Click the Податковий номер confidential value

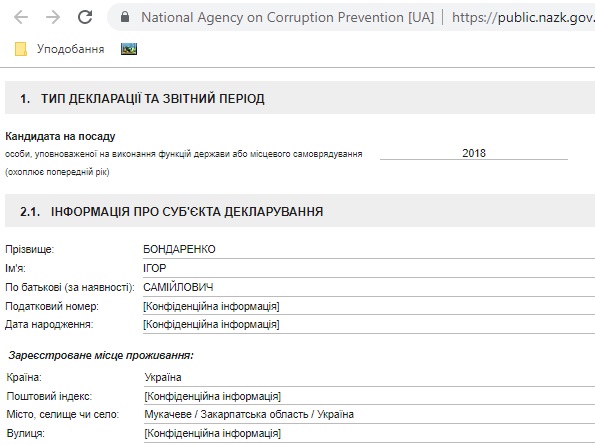click(211, 306)
